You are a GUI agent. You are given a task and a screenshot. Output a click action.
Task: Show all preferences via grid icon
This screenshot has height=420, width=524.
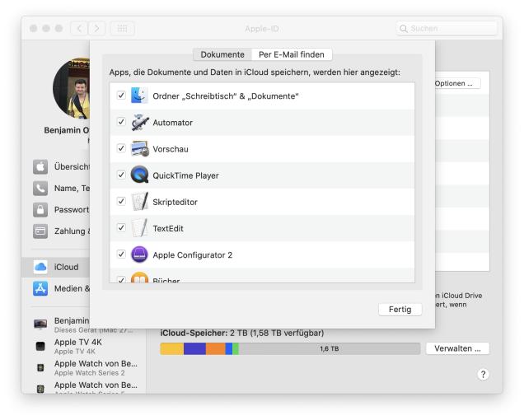click(122, 29)
